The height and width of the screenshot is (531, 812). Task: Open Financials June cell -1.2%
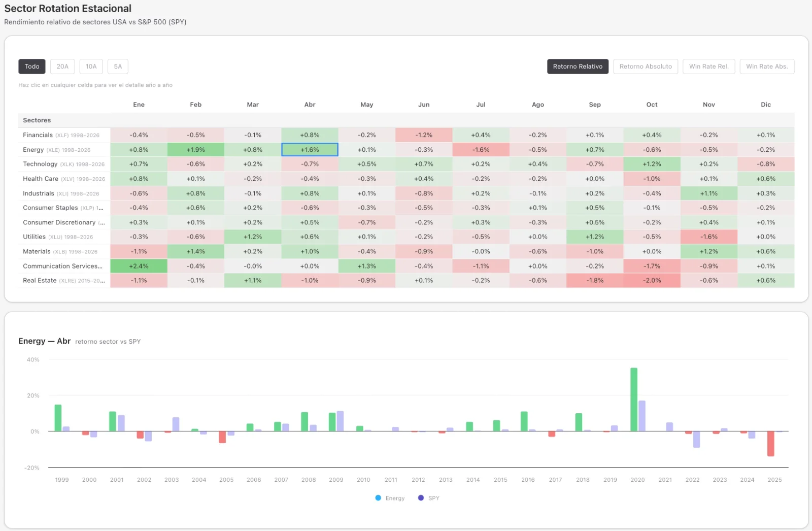point(424,135)
